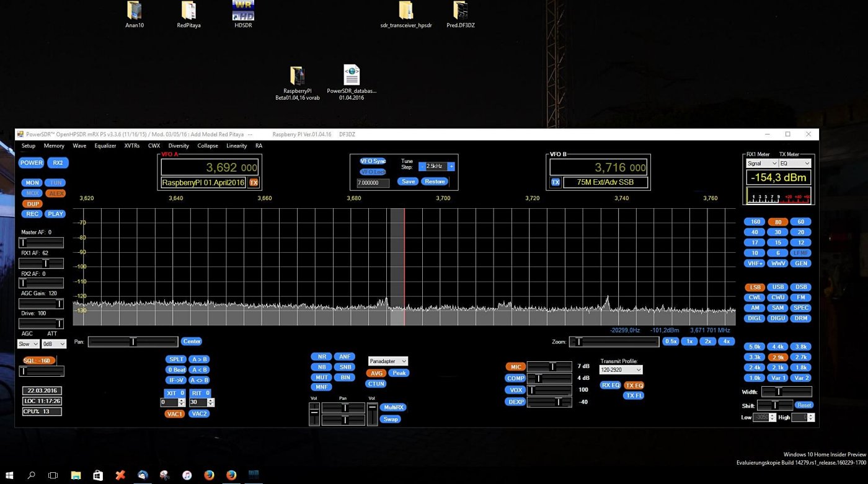The height and width of the screenshot is (484, 868).
Task: Adjust the Zoom slider
Action: point(614,342)
